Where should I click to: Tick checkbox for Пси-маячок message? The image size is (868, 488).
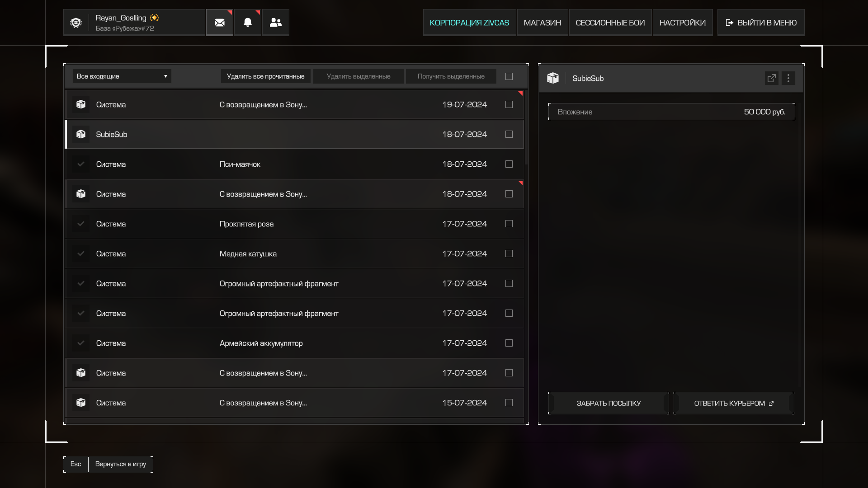click(509, 164)
